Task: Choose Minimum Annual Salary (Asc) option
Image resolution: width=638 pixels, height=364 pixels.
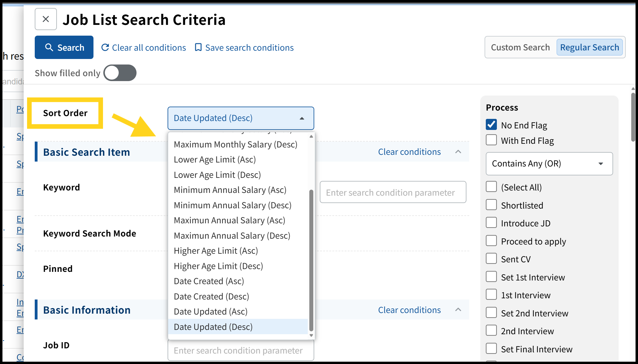Action: click(x=230, y=190)
